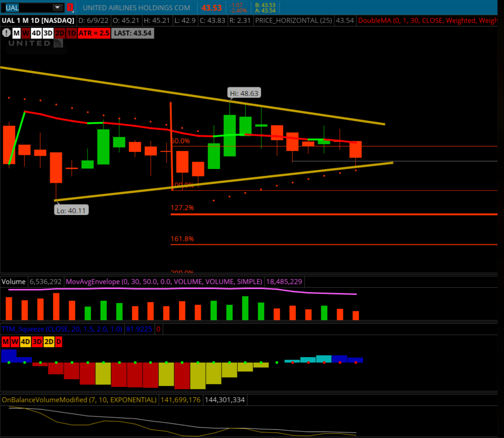The height and width of the screenshot is (438, 504).
Task: Click the dark red W timeframe label on chart
Action: [26, 33]
